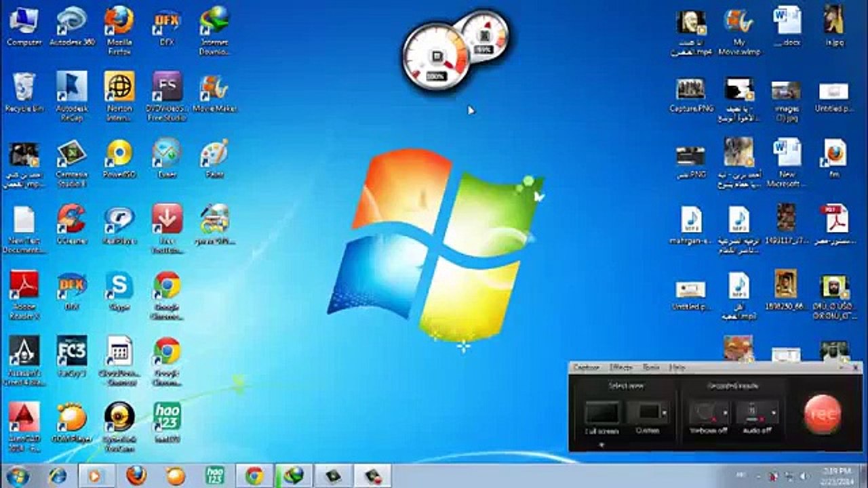Expand the Webcam options dropdown arrow
The image size is (868, 488).
click(725, 412)
